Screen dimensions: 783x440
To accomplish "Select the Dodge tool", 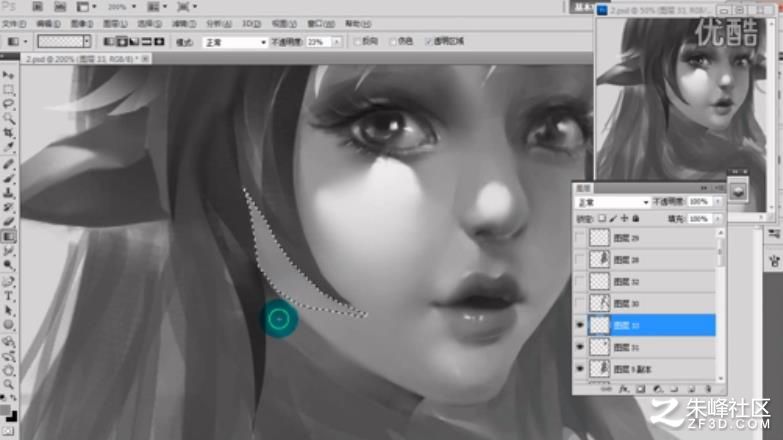I will point(8,265).
